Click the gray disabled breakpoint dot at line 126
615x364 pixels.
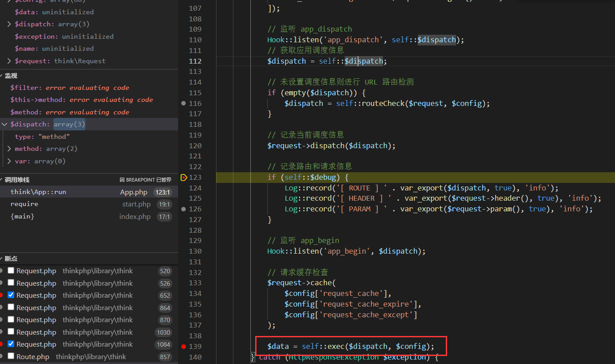[x=183, y=209]
